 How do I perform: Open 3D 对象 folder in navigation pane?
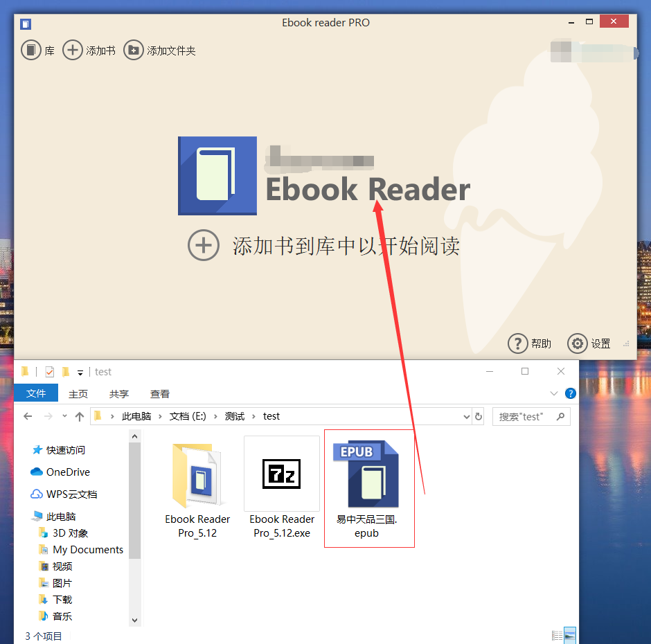pos(63,533)
